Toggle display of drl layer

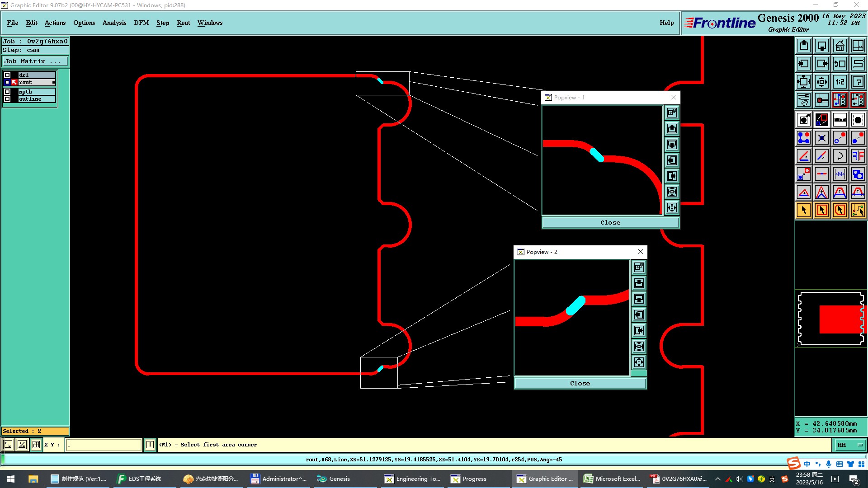7,75
